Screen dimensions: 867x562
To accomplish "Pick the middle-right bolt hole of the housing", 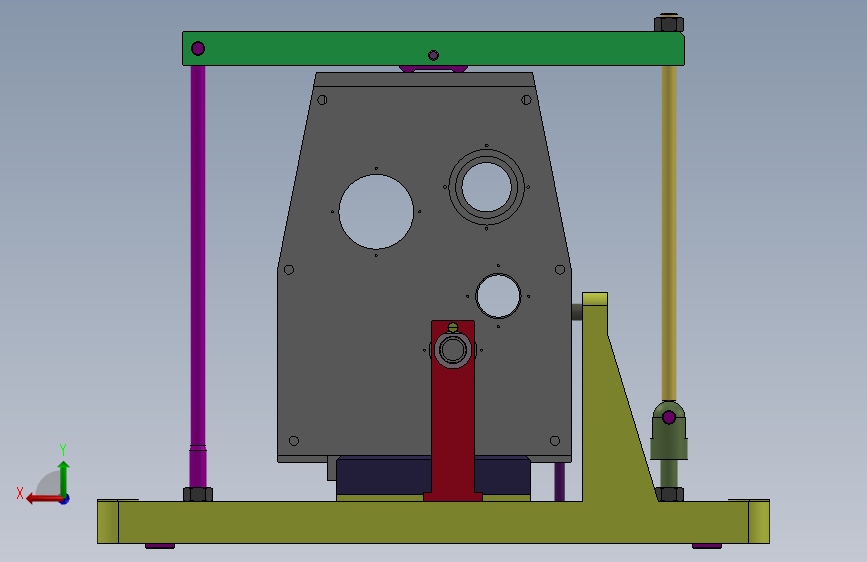I will (x=560, y=270).
